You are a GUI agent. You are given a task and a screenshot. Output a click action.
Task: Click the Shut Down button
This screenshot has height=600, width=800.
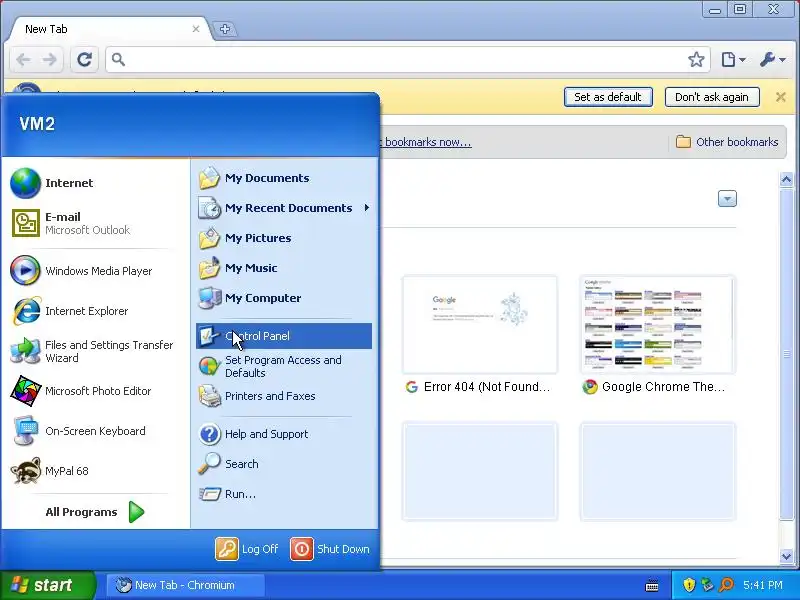[x=330, y=549]
